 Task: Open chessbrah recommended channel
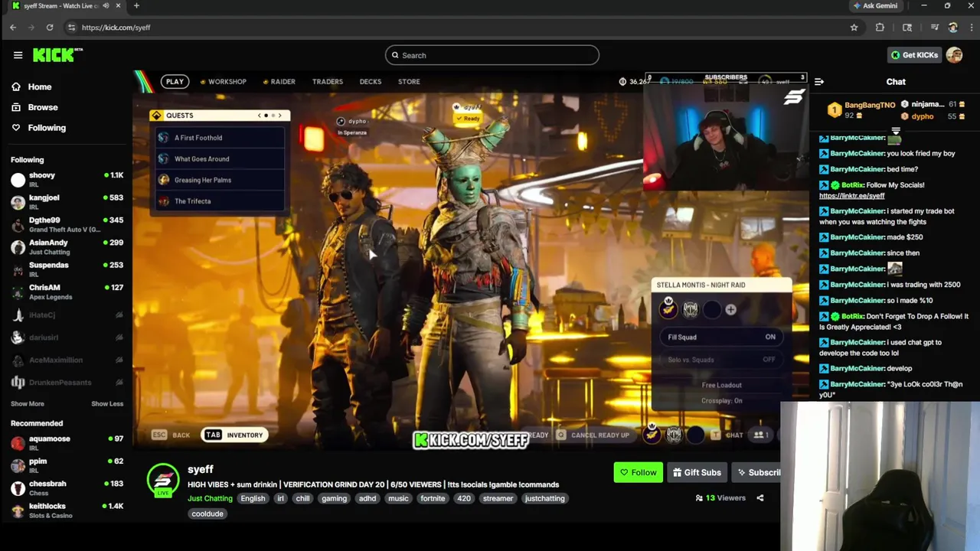click(x=67, y=487)
